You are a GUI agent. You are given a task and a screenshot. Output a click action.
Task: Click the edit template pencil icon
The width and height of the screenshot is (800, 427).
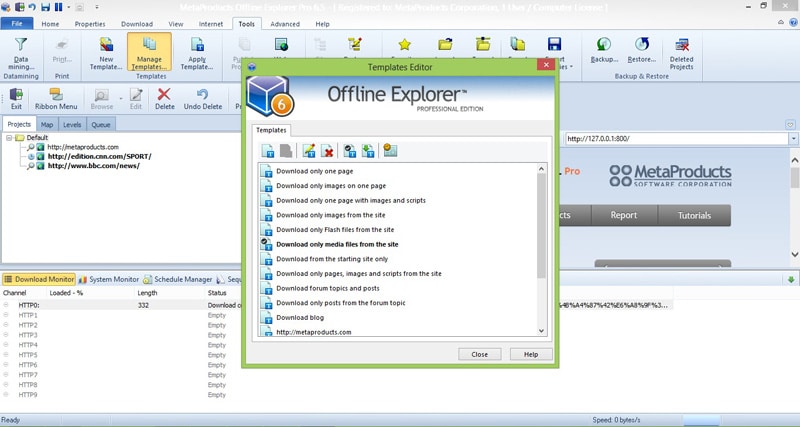pyautogui.click(x=309, y=151)
